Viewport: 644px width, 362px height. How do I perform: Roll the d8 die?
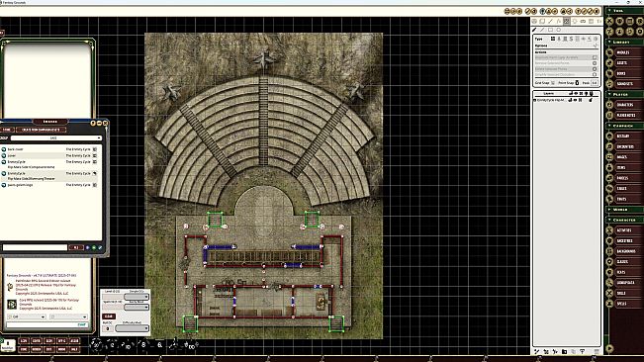tap(143, 345)
